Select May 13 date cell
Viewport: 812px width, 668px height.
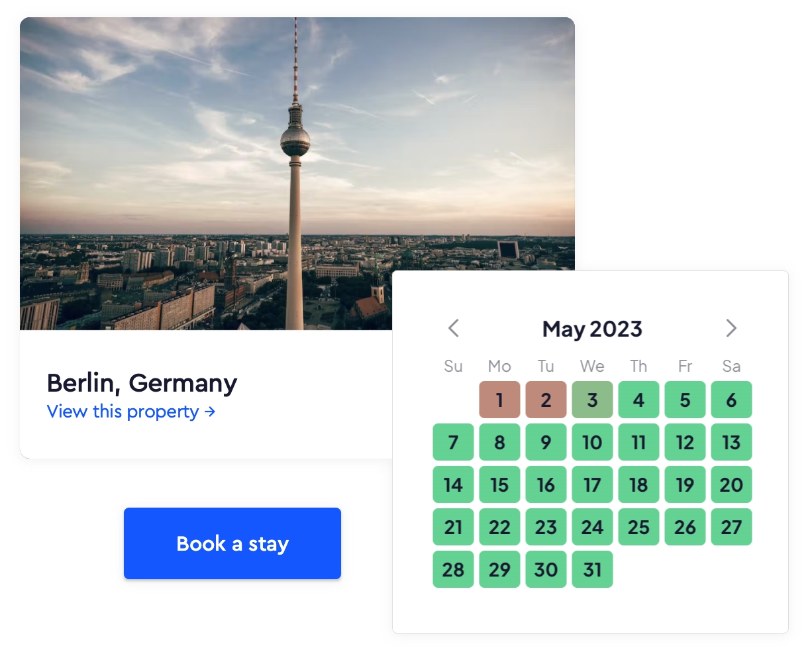732,442
